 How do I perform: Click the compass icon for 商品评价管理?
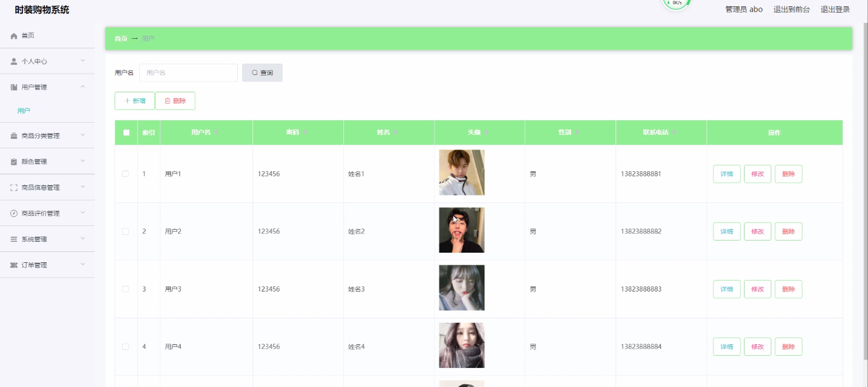14,213
